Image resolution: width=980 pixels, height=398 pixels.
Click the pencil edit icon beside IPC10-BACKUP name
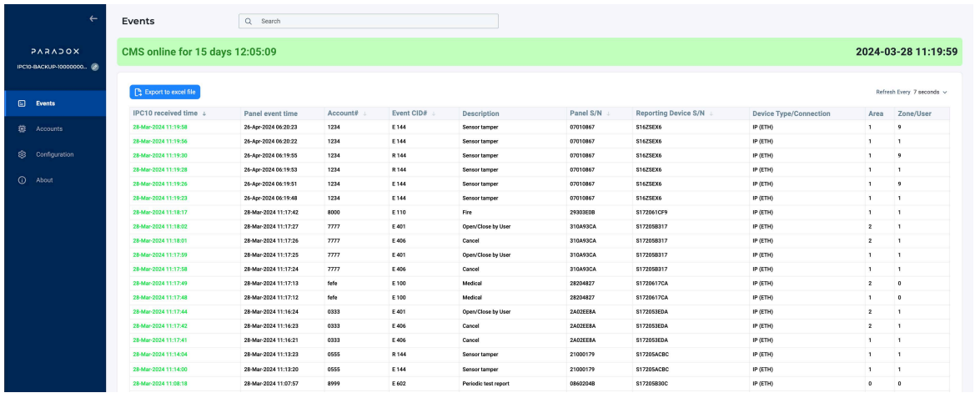[95, 67]
